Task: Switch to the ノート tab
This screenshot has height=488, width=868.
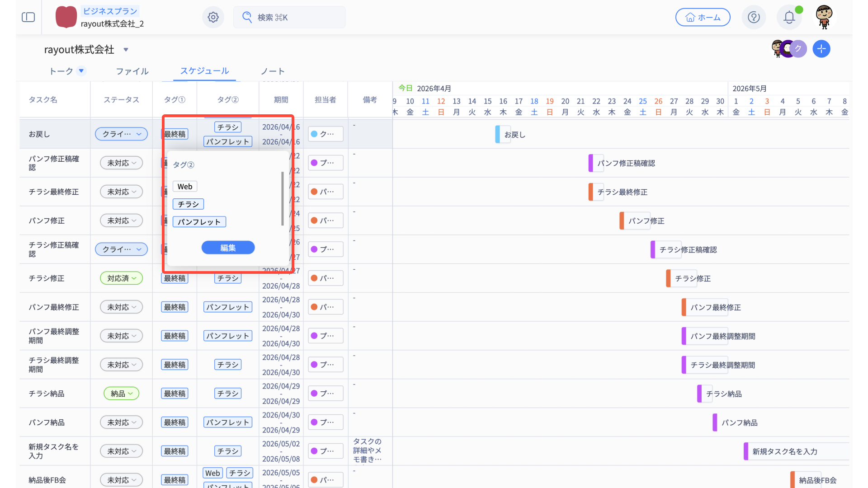Action: coord(273,71)
